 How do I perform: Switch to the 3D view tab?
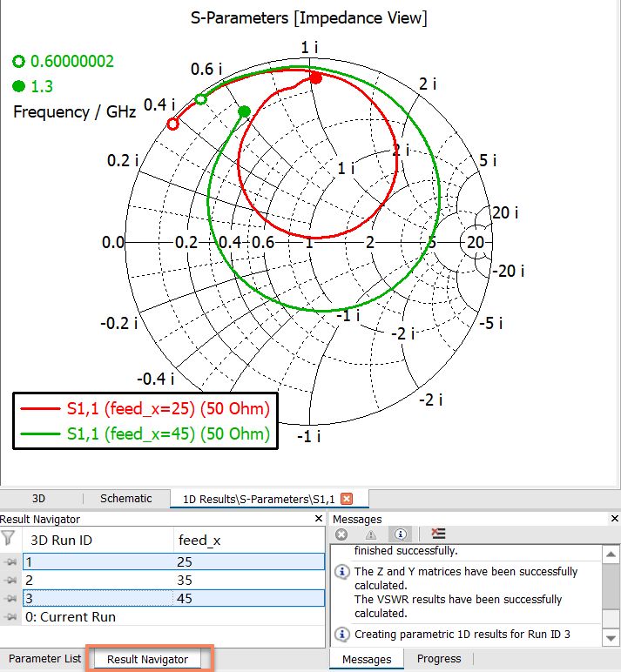[38, 499]
